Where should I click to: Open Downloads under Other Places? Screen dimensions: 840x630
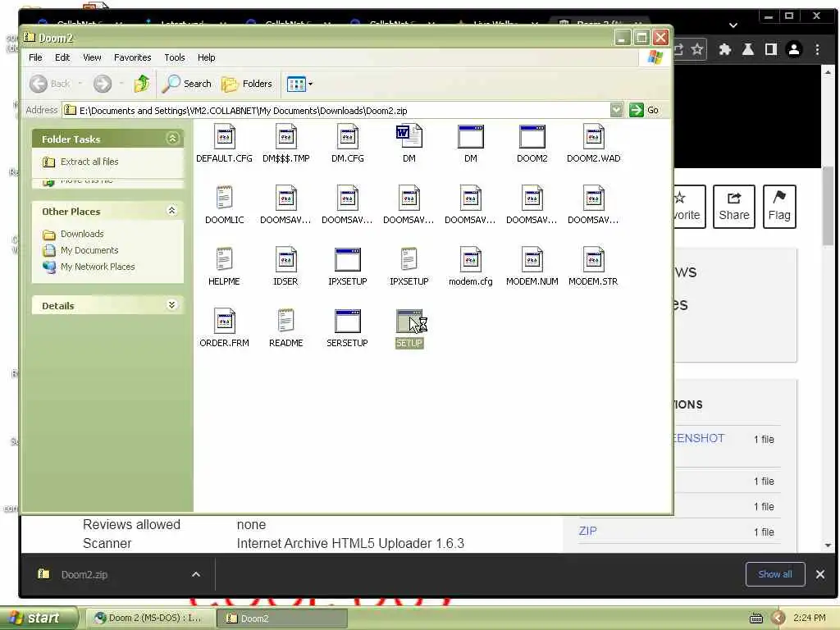[82, 234]
